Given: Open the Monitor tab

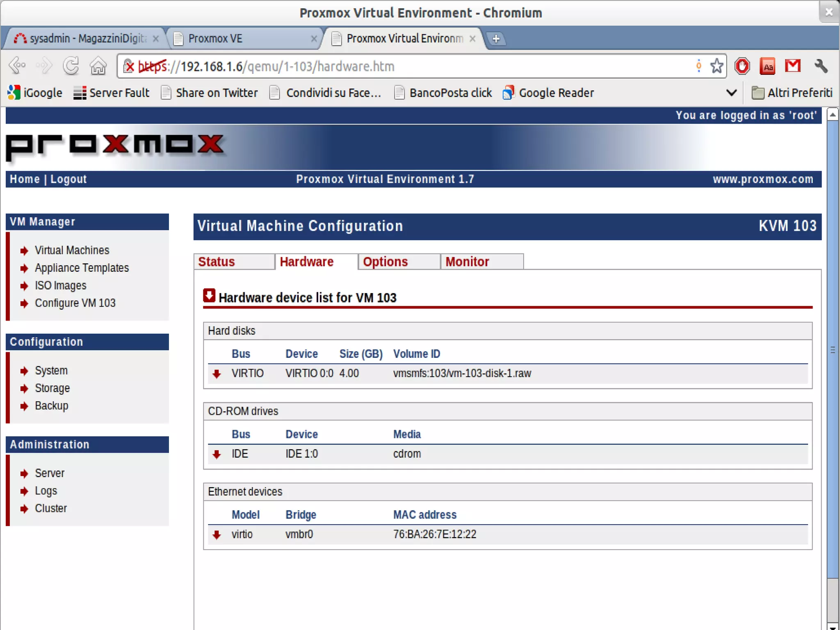Looking at the screenshot, I should (467, 262).
